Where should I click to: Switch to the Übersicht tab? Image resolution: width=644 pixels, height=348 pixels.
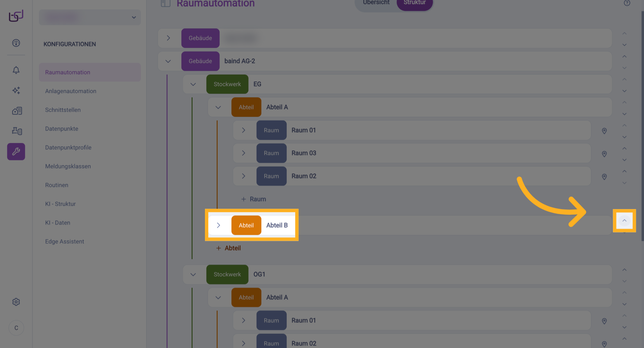click(376, 3)
